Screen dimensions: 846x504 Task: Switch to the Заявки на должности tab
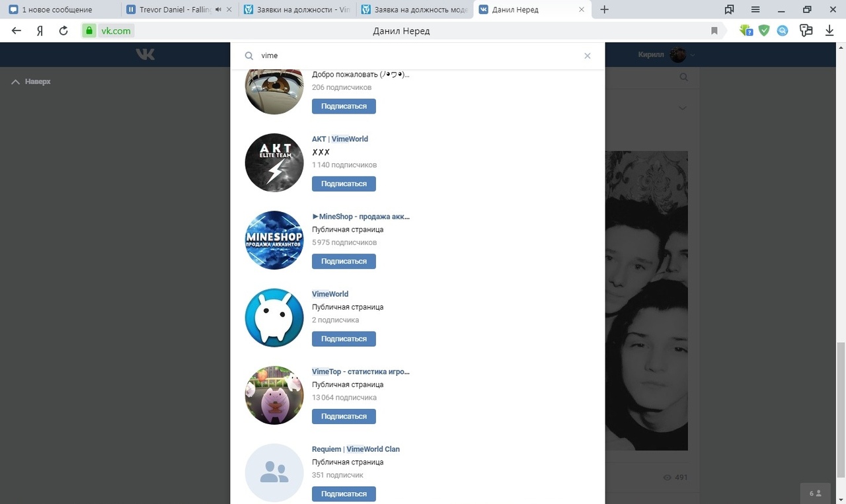(298, 10)
